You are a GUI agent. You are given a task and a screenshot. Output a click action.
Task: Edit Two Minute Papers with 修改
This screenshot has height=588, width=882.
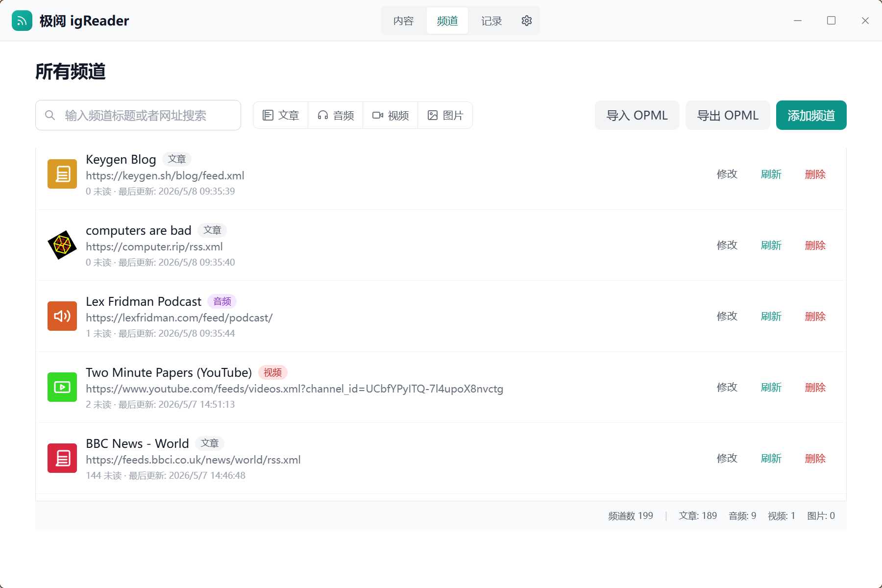pos(727,387)
